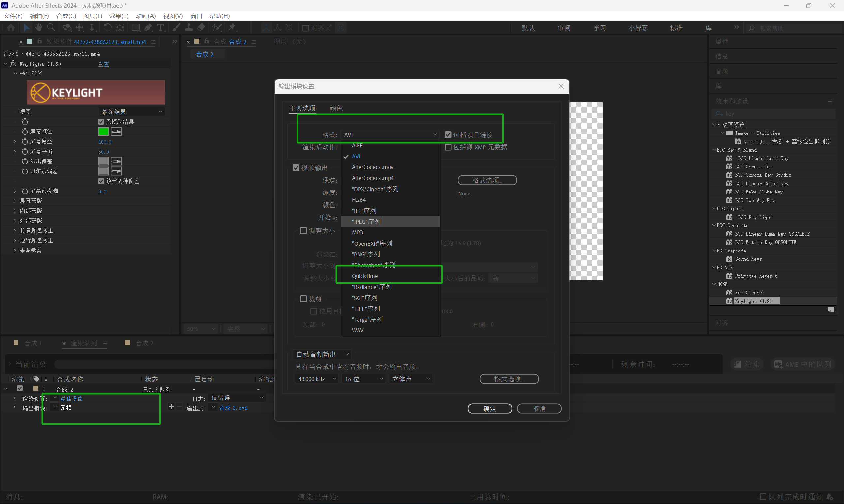The width and height of the screenshot is (844, 504).
Task: Click the 屏幕颜色 stopwatch icon
Action: click(25, 132)
